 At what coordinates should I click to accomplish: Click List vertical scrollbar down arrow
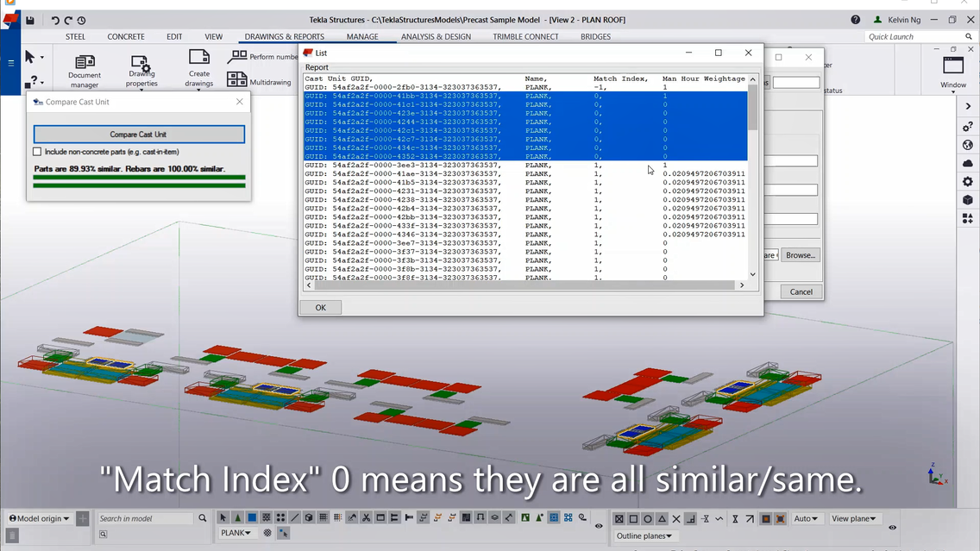tap(752, 274)
